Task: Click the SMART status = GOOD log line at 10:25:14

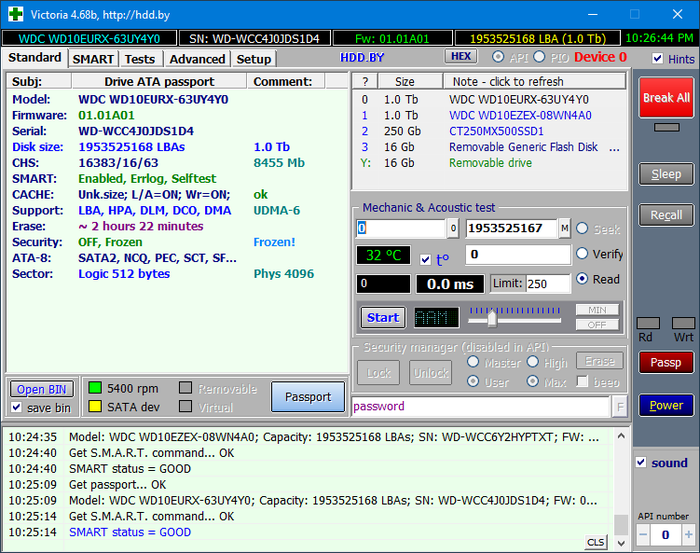Action: (130, 532)
